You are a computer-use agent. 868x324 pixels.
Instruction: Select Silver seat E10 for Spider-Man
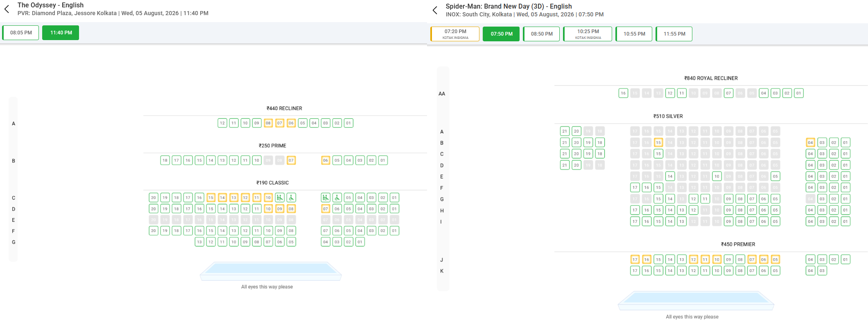tap(717, 176)
